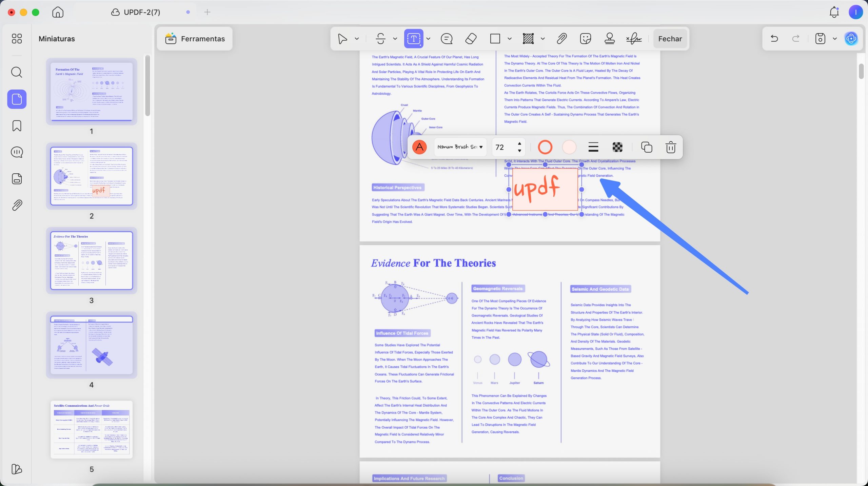Expand the pointer tool dropdown arrow
Screen dimensions: 868x486
[357, 39]
